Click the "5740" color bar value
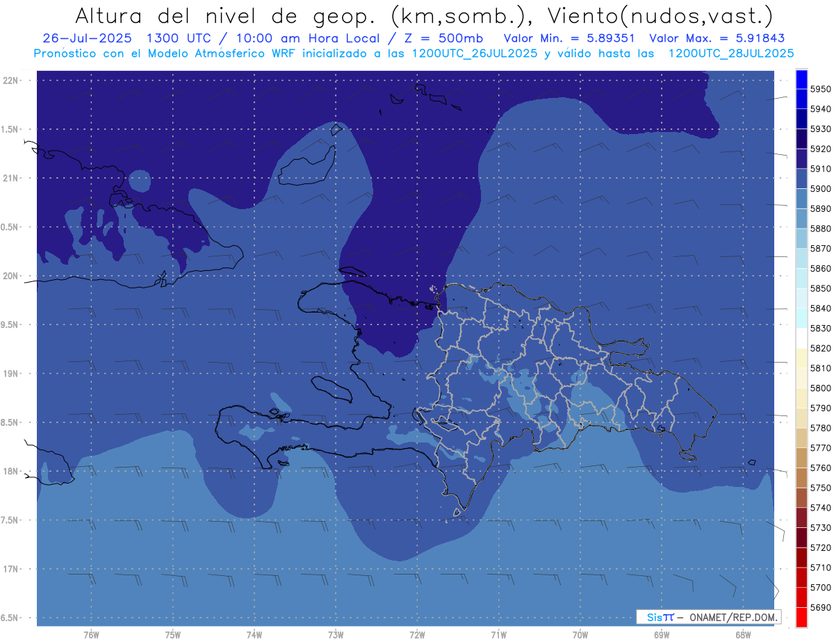834x644 pixels. tap(820, 508)
